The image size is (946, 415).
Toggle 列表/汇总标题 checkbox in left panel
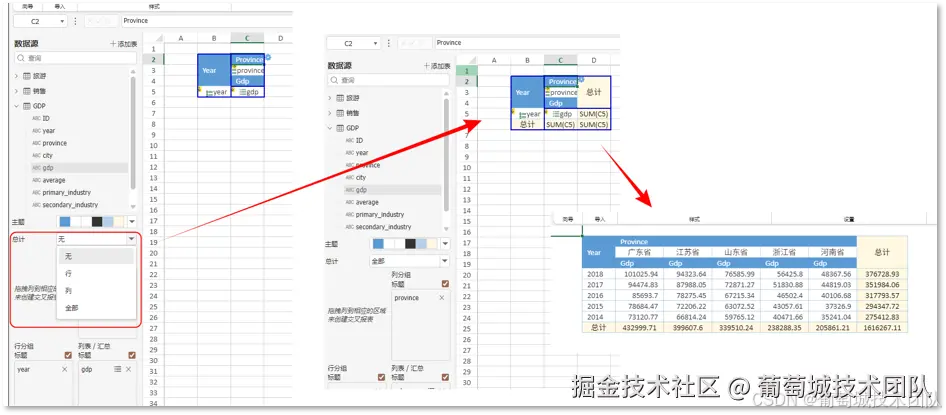(x=132, y=355)
